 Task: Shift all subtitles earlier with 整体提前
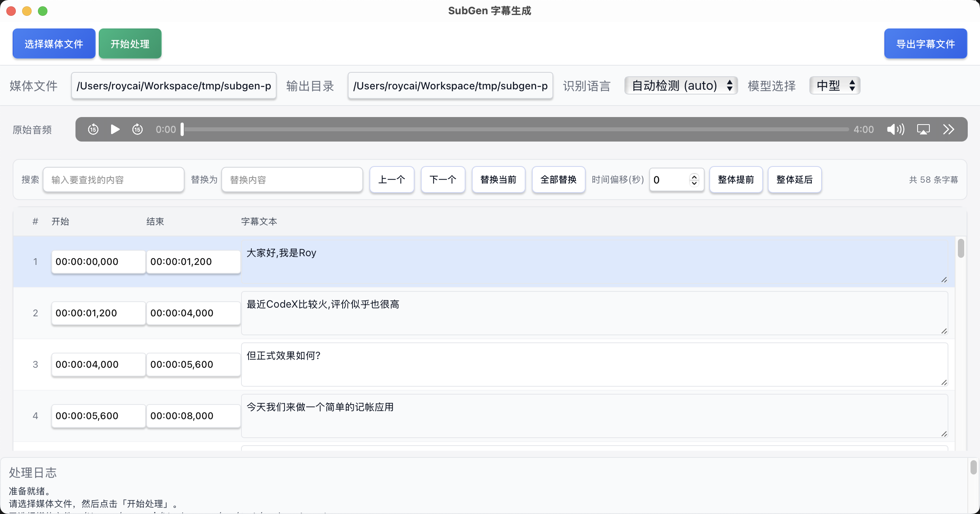point(735,180)
